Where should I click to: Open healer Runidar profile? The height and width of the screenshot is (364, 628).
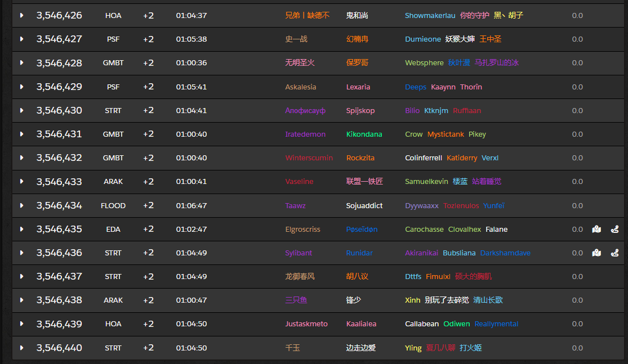pos(359,253)
